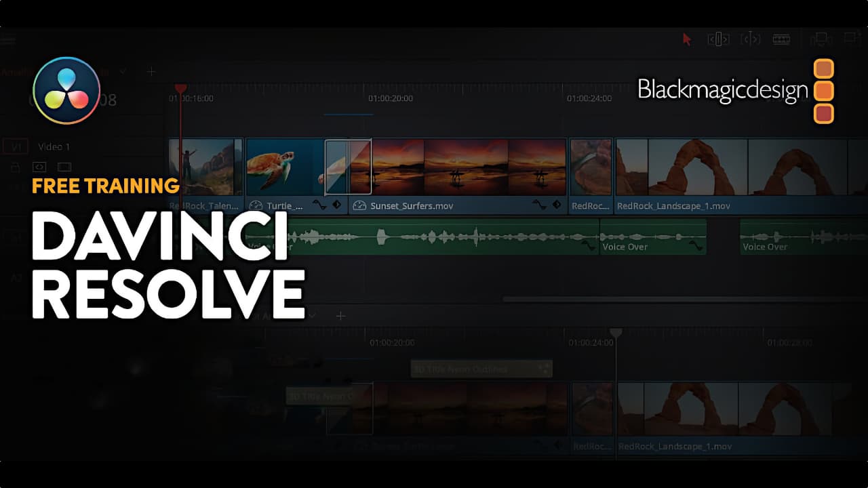The image size is (868, 488).
Task: Select the normal Selection Mode arrow tool
Action: tap(687, 40)
